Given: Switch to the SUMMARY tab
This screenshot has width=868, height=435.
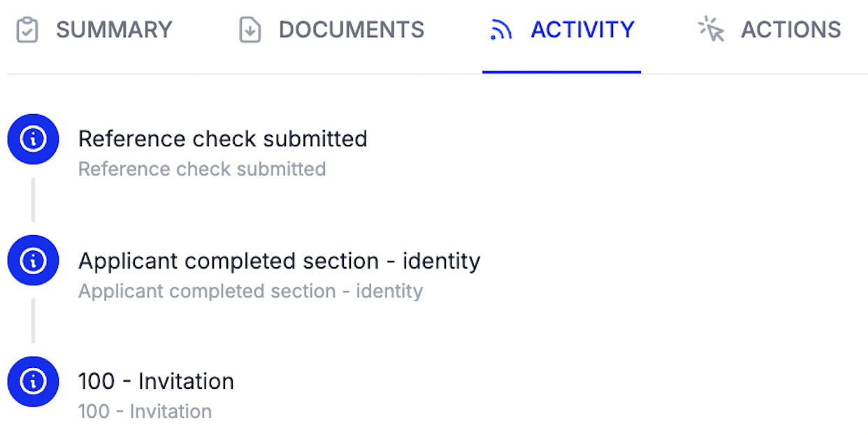Looking at the screenshot, I should [114, 29].
